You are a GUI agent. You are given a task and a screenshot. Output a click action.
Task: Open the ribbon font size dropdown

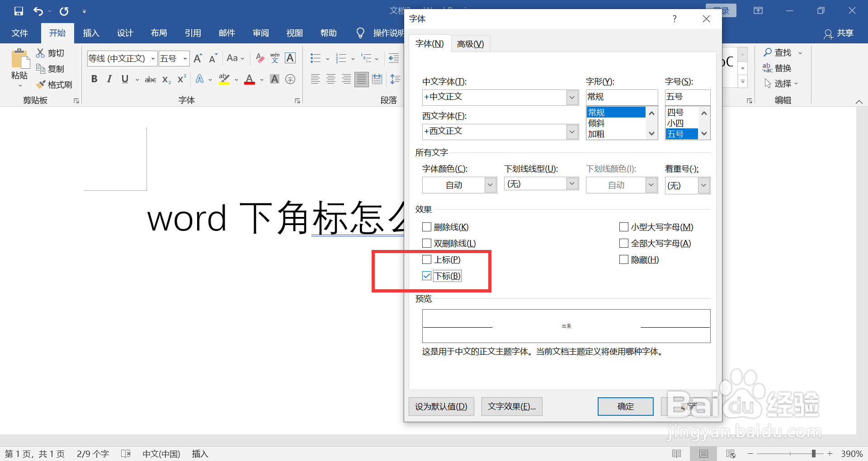[x=185, y=59]
